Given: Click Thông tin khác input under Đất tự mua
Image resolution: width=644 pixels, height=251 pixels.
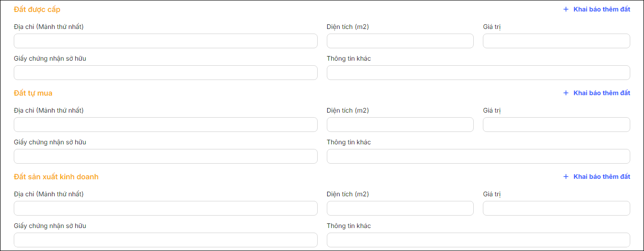Looking at the screenshot, I should tap(478, 156).
